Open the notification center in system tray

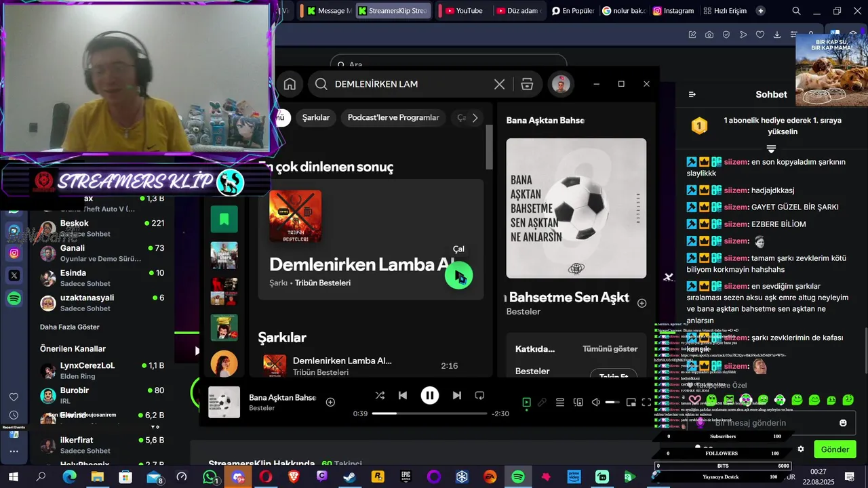coord(849,477)
